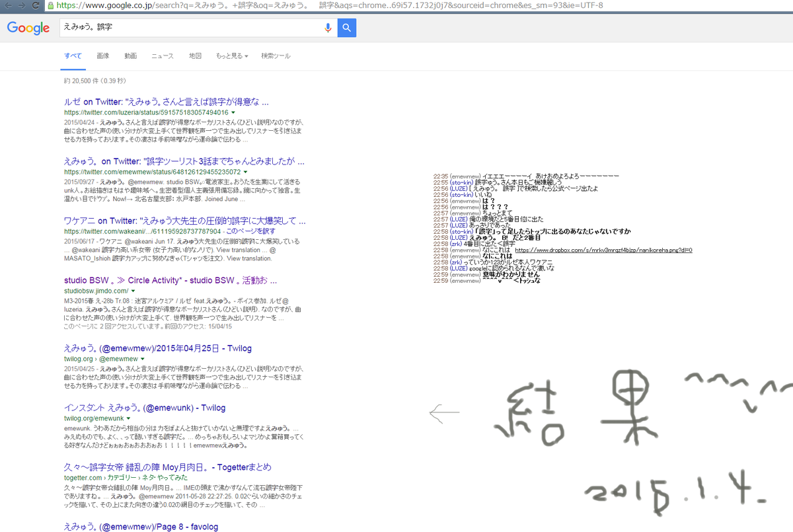This screenshot has height=532, width=793.
Task: Open えみゅう。Page 8 favolog result
Action: pyautogui.click(x=141, y=527)
